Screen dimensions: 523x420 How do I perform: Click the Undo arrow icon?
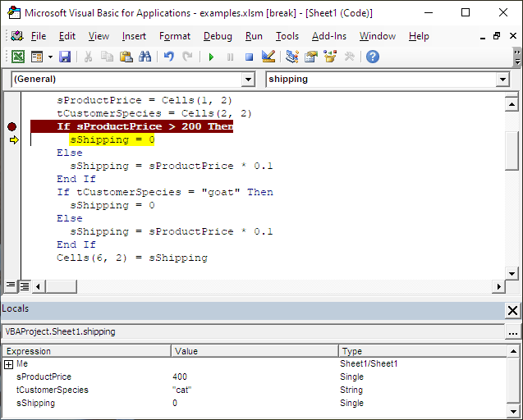(x=169, y=57)
